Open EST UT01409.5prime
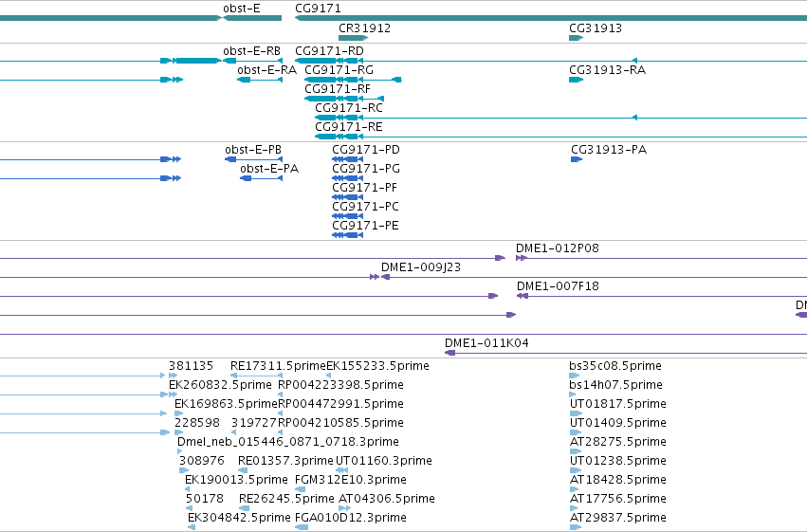807x532 pixels. tap(618, 424)
